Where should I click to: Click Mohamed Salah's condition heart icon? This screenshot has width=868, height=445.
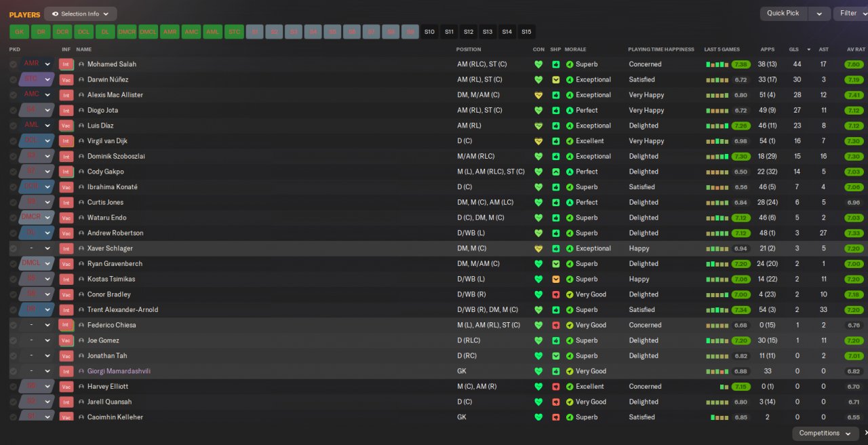pyautogui.click(x=538, y=64)
